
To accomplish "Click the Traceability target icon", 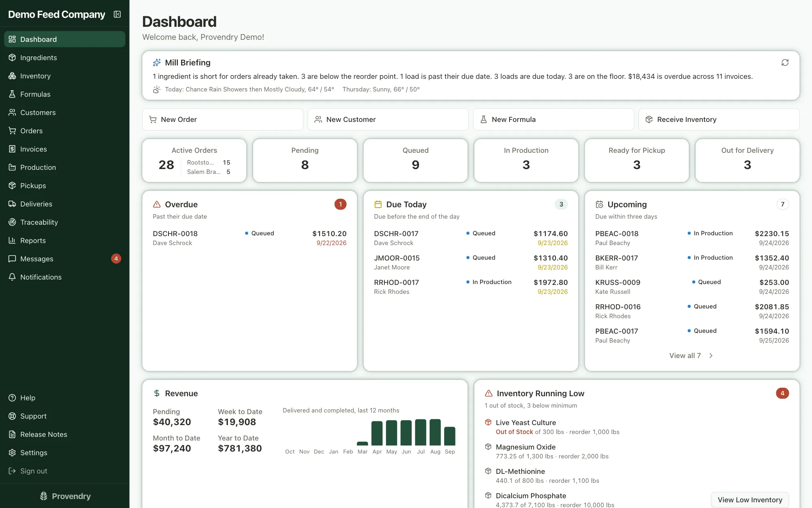I will pyautogui.click(x=12, y=222).
